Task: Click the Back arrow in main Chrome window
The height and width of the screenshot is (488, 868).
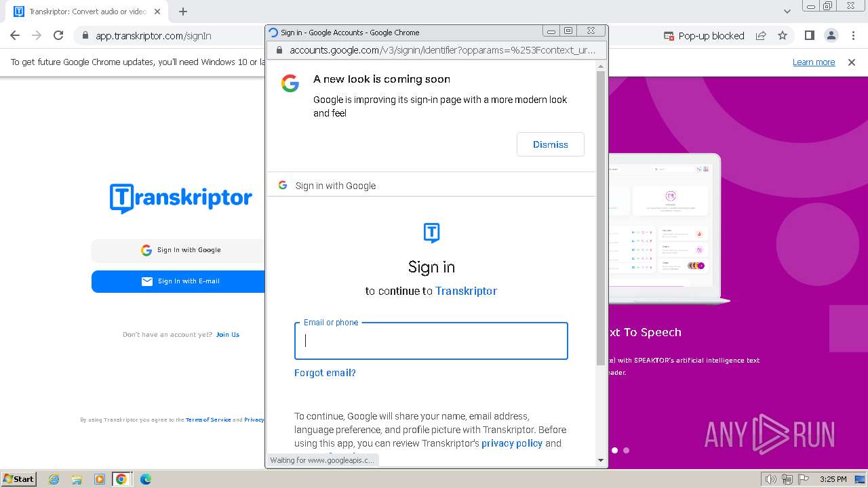Action: coord(15,35)
